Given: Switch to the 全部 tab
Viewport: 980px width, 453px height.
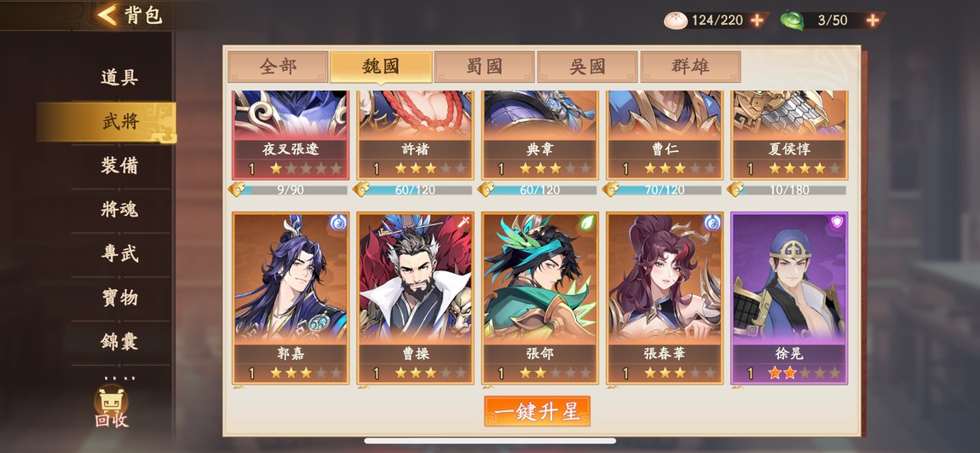Looking at the screenshot, I should 278,67.
